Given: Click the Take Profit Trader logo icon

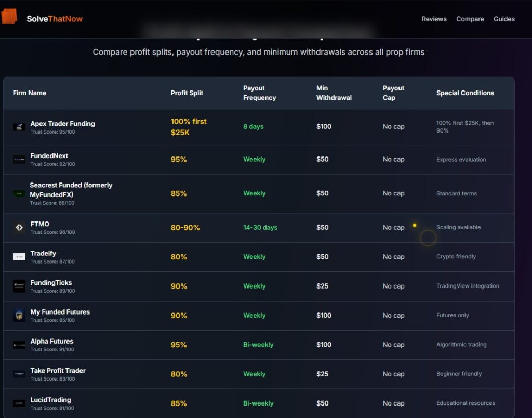Looking at the screenshot, I should point(19,374).
